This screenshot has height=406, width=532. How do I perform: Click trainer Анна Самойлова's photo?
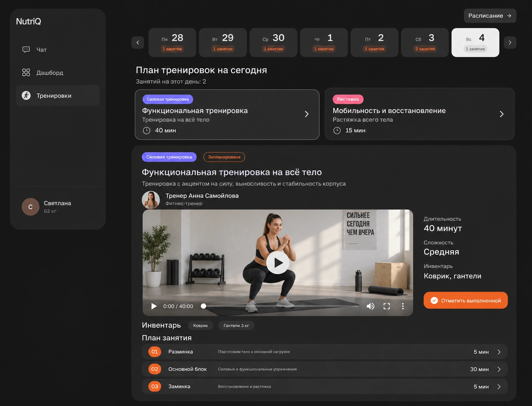coord(151,200)
